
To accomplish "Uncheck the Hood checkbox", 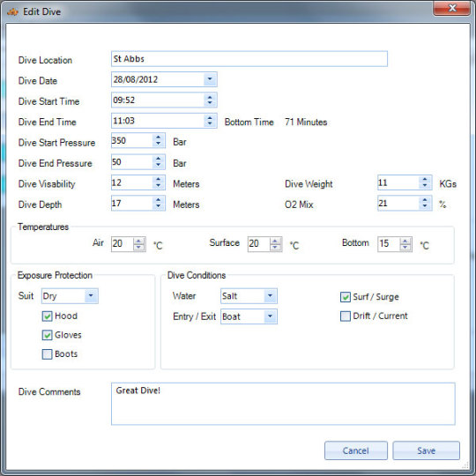I will click(47, 316).
